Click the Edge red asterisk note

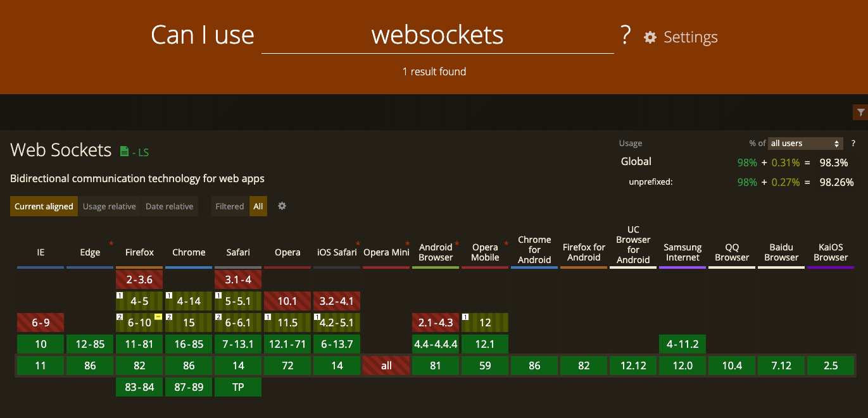111,243
